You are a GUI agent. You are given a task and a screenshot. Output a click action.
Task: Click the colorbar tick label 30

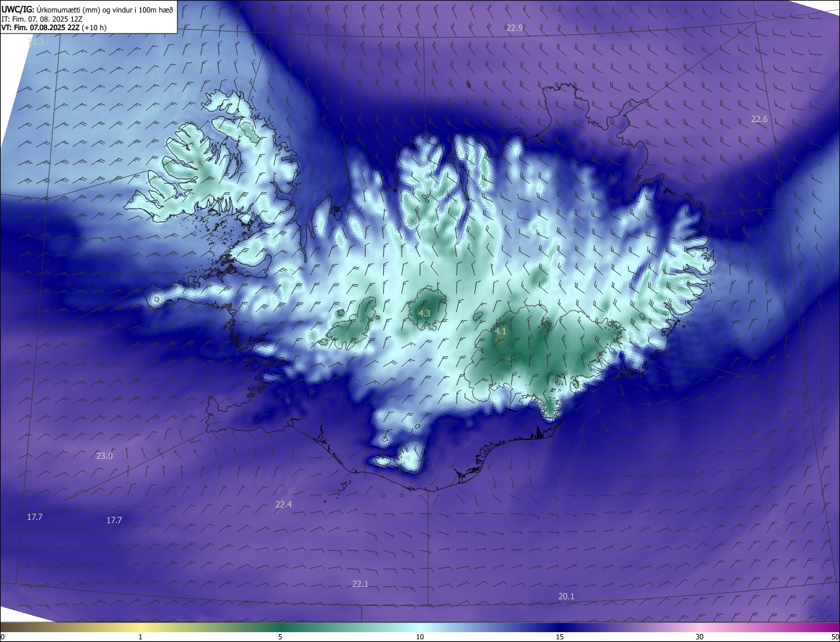[x=700, y=637]
